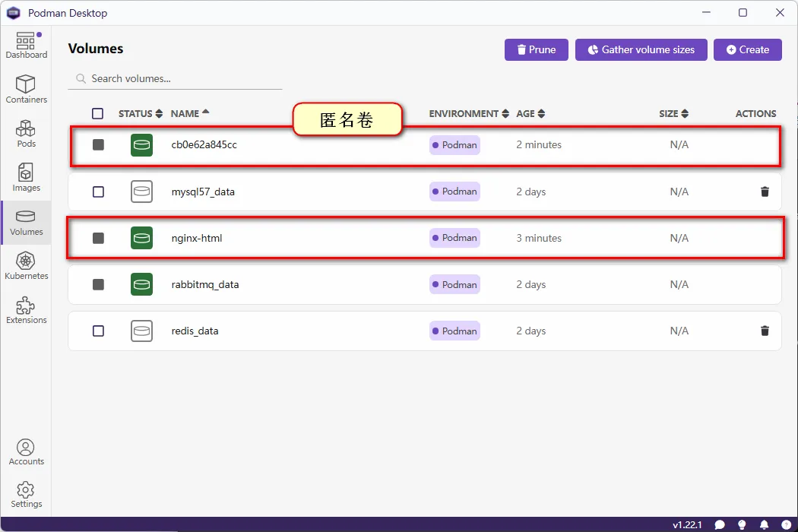This screenshot has width=798, height=532.
Task: Focus the Search volumes field
Action: pos(182,78)
